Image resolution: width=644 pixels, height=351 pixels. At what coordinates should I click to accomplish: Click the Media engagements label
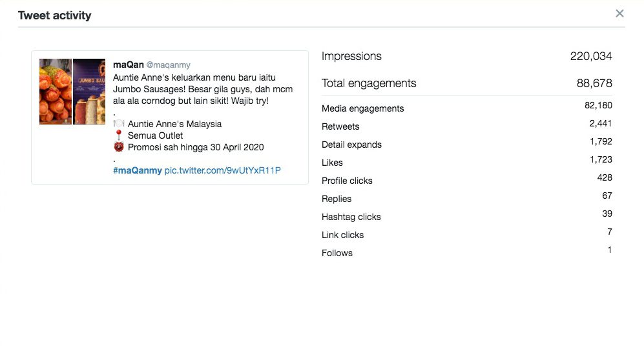click(x=362, y=108)
